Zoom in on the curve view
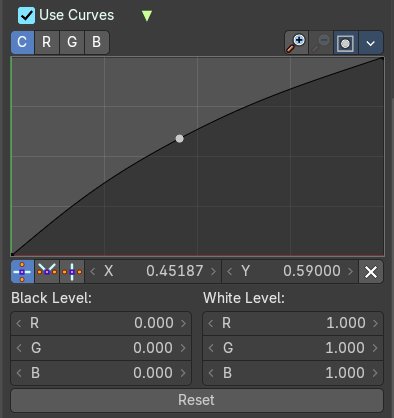The image size is (394, 418). point(296,43)
